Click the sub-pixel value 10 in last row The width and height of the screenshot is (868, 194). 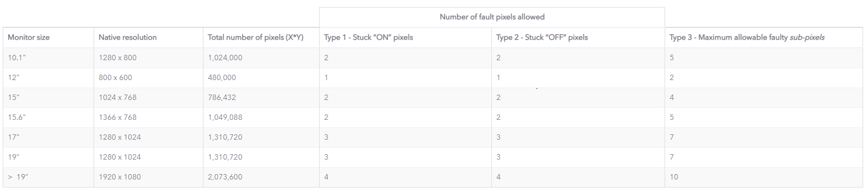tap(764, 177)
